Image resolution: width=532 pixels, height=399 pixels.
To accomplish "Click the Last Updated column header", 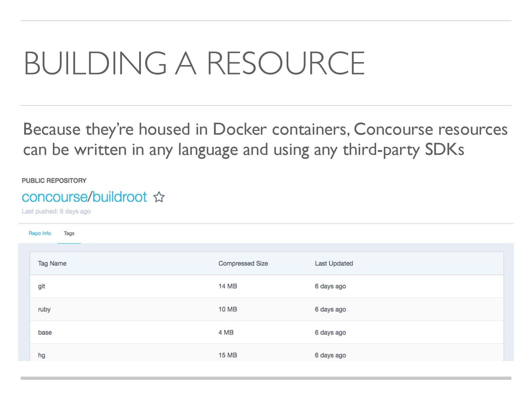I will click(334, 263).
